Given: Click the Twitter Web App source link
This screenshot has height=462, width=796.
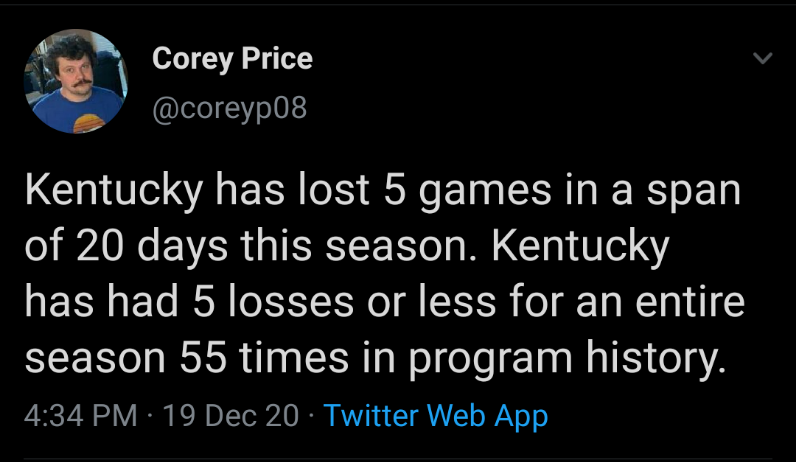Looking at the screenshot, I should click(436, 414).
